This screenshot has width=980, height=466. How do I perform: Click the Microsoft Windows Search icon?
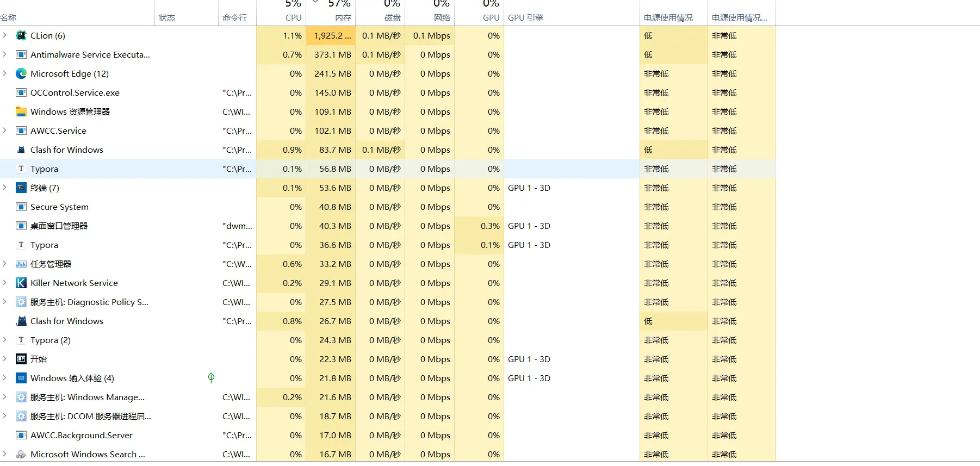pos(21,455)
